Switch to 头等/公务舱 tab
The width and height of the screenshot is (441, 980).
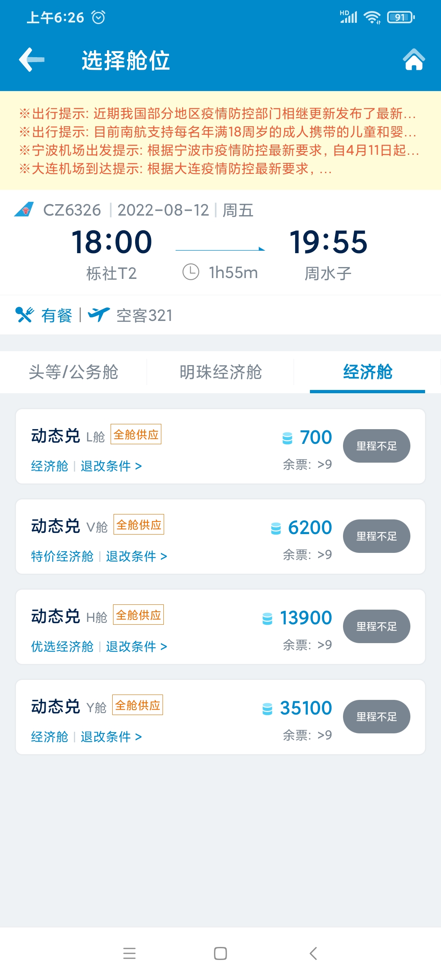[73, 372]
